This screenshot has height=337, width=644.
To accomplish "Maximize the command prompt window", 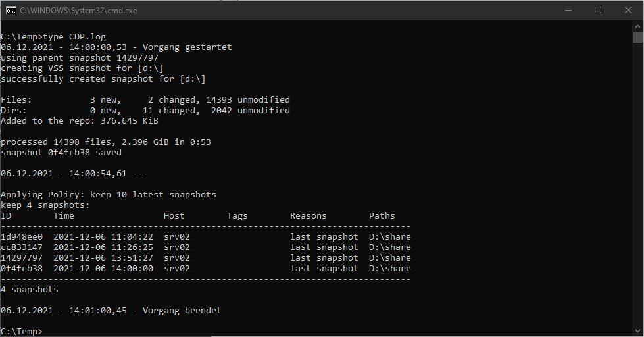I will point(598,10).
